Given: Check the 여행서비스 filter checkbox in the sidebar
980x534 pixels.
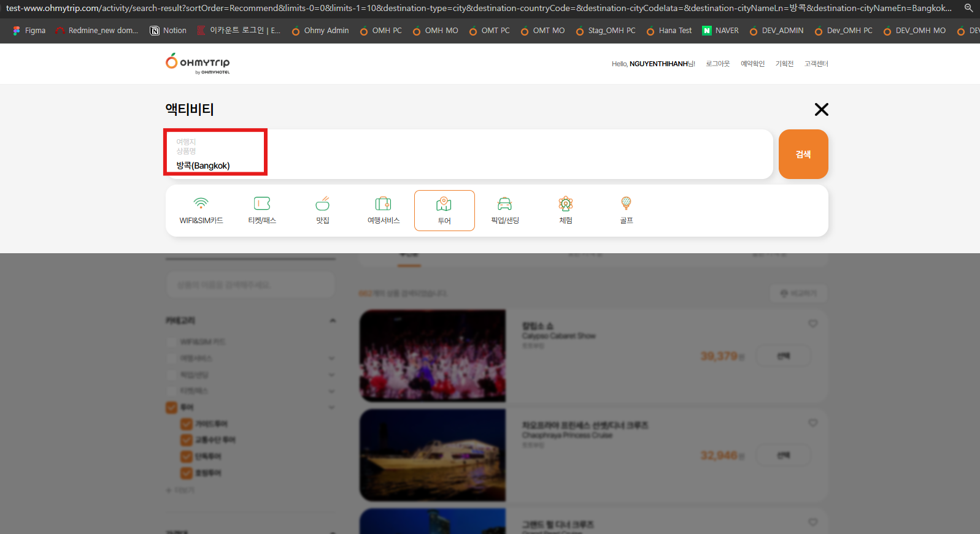Looking at the screenshot, I should click(x=172, y=358).
